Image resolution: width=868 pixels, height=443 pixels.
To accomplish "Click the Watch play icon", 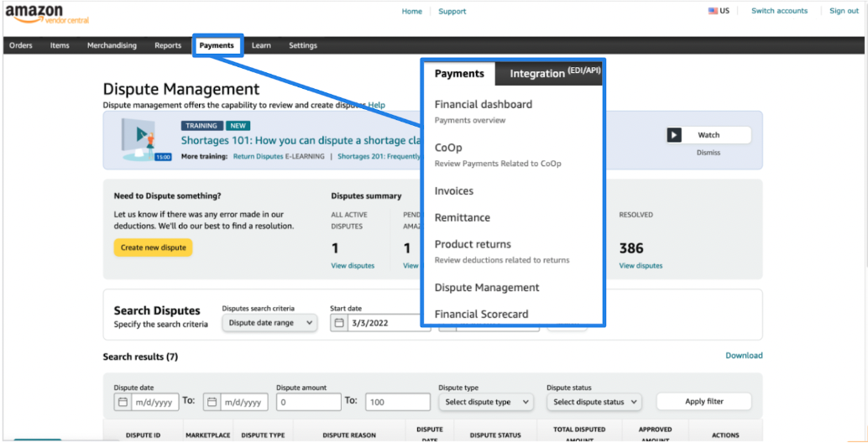I will pyautogui.click(x=674, y=135).
